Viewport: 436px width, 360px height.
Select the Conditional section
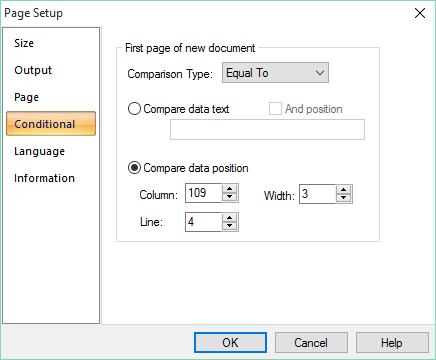click(51, 124)
